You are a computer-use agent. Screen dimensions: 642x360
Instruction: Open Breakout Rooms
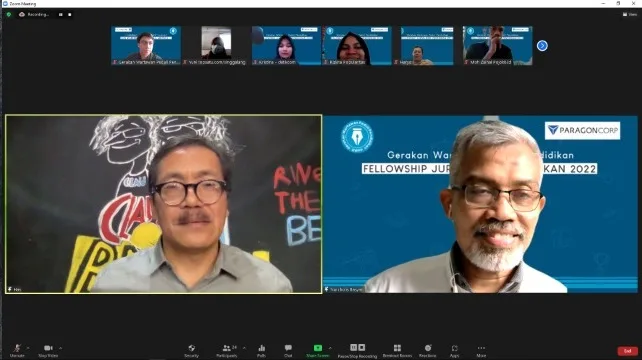[x=397, y=351]
